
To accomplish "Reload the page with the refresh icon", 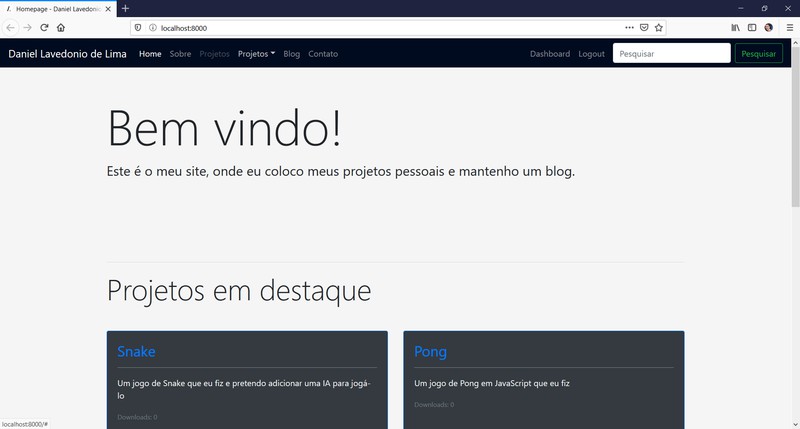I will click(x=44, y=28).
